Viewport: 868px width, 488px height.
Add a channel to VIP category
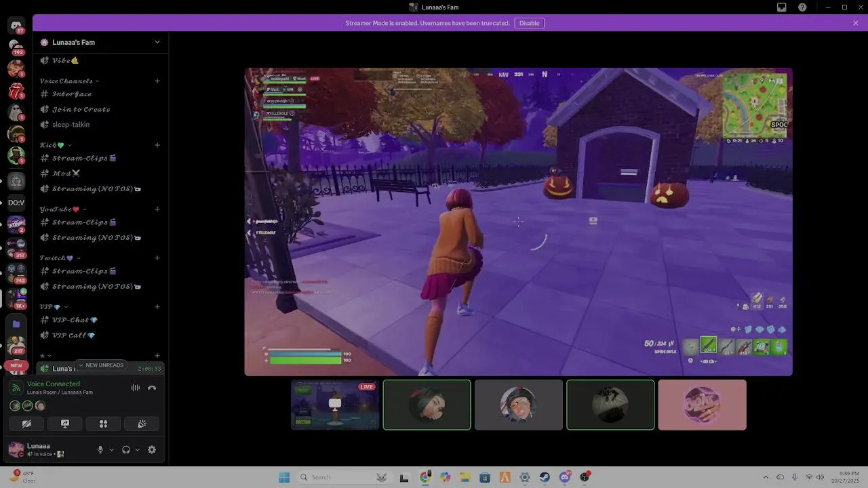point(157,307)
